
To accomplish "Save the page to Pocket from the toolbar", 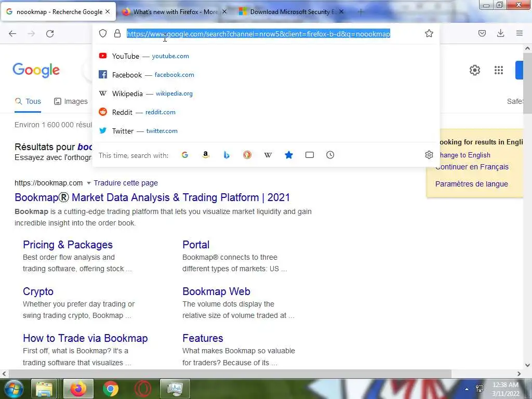I will [482, 33].
